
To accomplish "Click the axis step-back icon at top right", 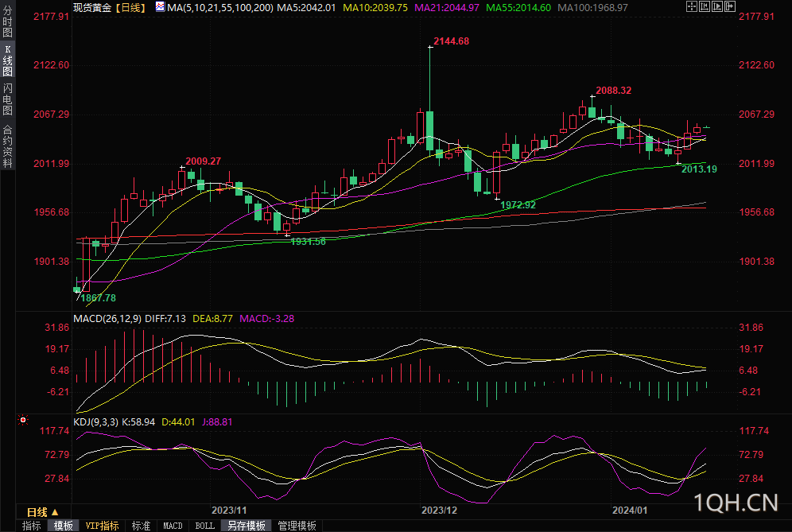I will coord(705,6).
